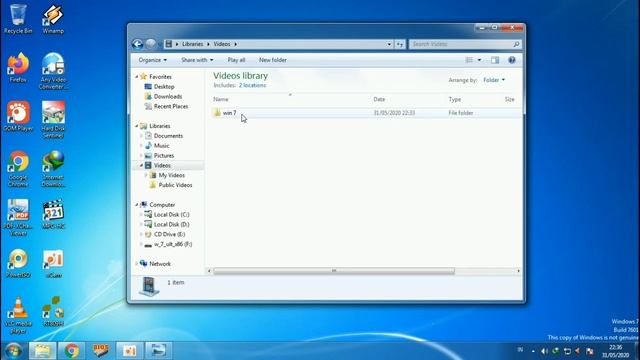The width and height of the screenshot is (640, 360).
Task: Show hidden tray icons arrow
Action: pos(533,351)
